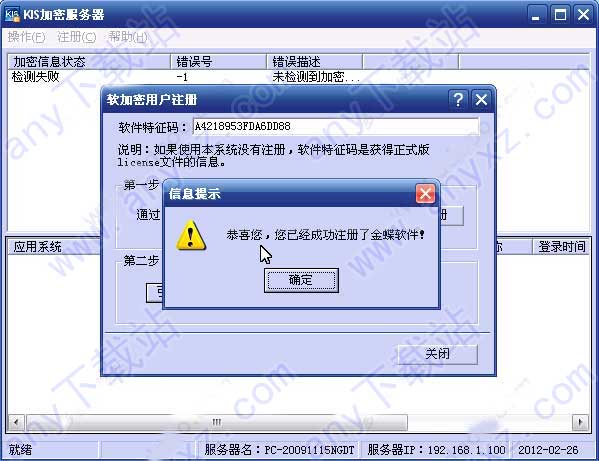599x461 pixels.
Task: Click the yellow warning exclamation icon
Action: pyautogui.click(x=191, y=235)
